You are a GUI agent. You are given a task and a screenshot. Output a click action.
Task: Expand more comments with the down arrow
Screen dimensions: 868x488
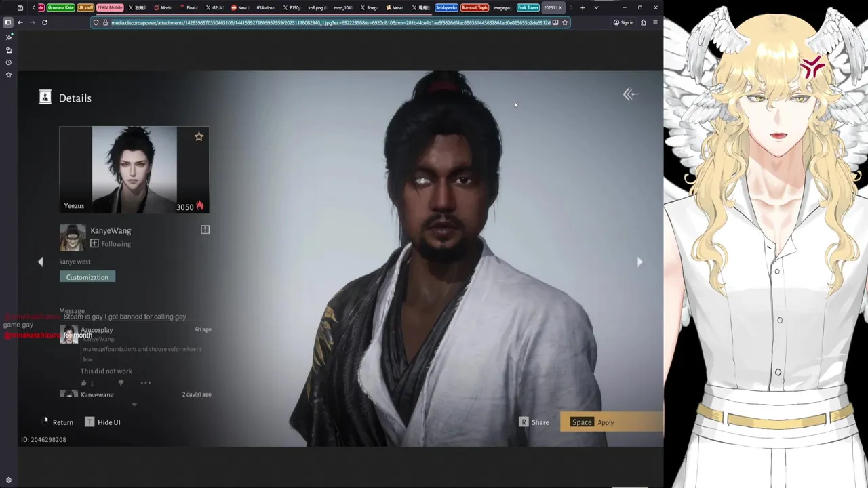[x=134, y=405]
